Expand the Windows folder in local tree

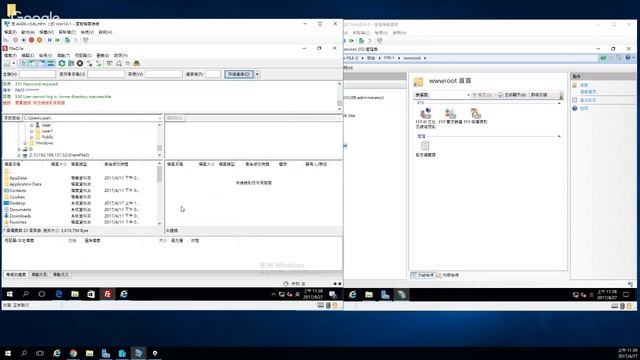coord(25,144)
